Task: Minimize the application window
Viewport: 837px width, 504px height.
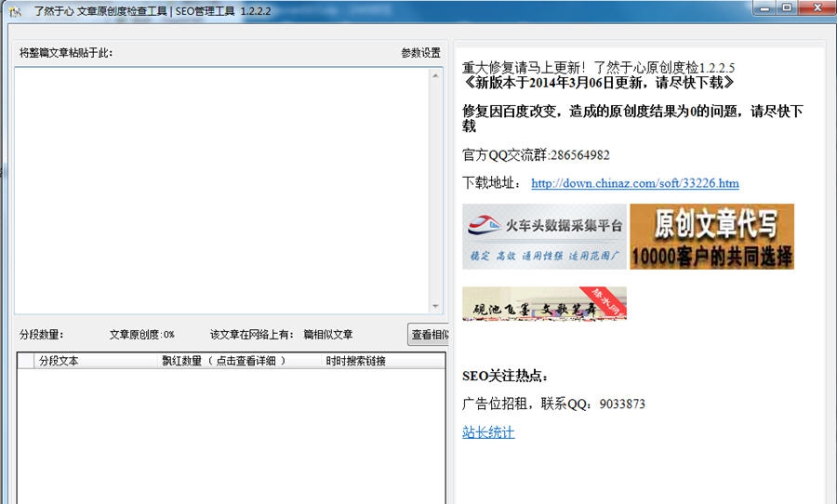Action: [x=764, y=7]
